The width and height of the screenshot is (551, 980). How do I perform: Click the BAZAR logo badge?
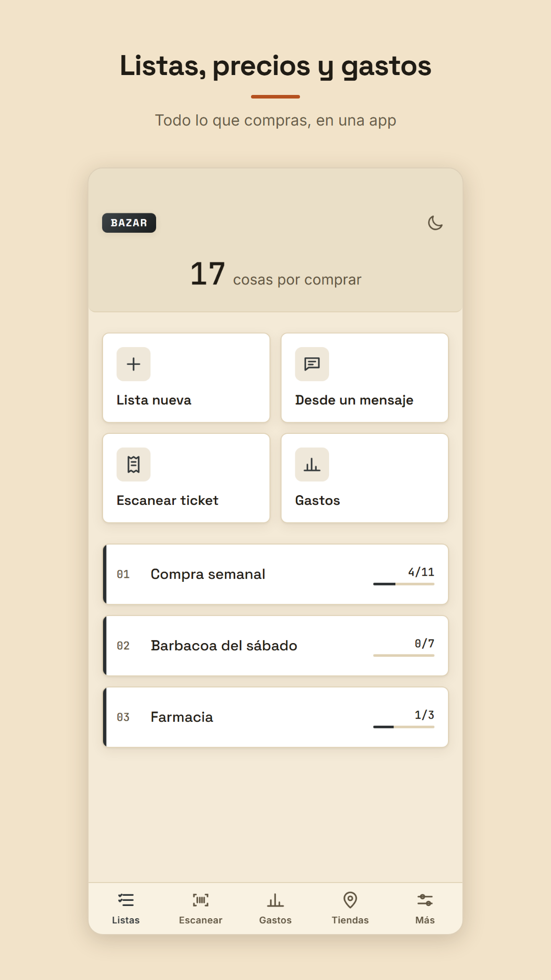(x=129, y=223)
